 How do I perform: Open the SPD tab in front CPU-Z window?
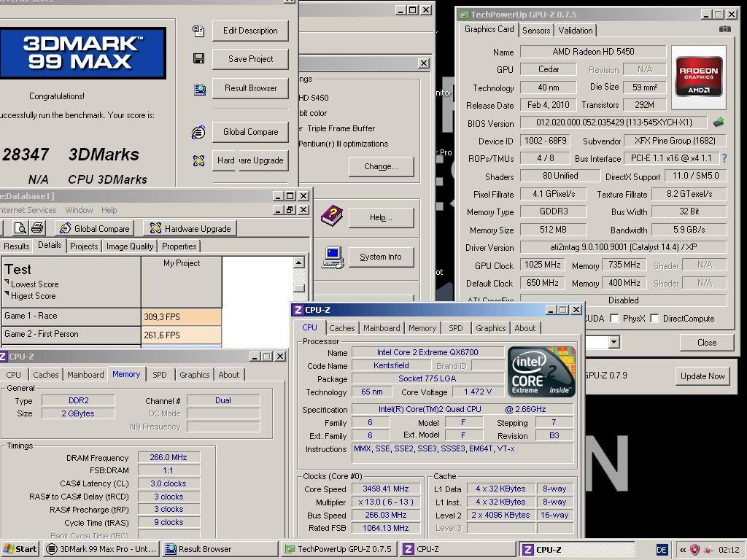point(455,328)
